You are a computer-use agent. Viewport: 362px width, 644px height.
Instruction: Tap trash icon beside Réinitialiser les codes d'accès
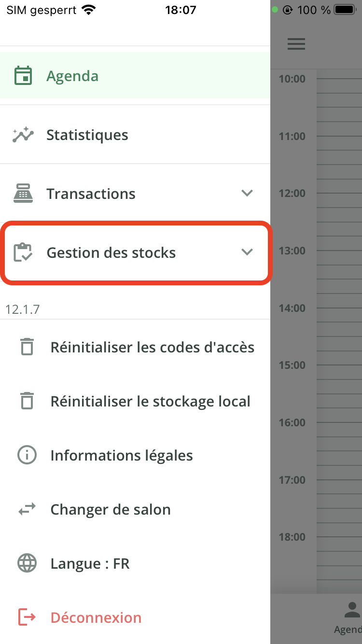pos(27,347)
